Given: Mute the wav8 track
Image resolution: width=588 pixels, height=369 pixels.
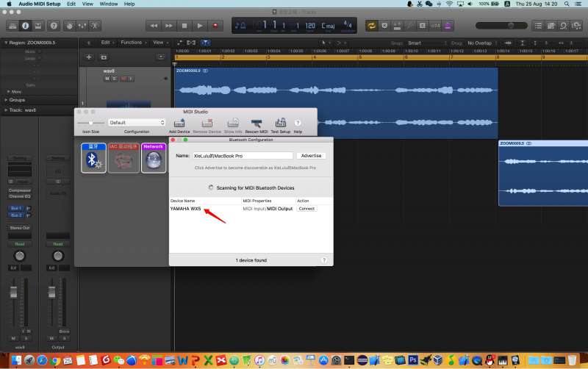Looking at the screenshot, I should (x=107, y=78).
